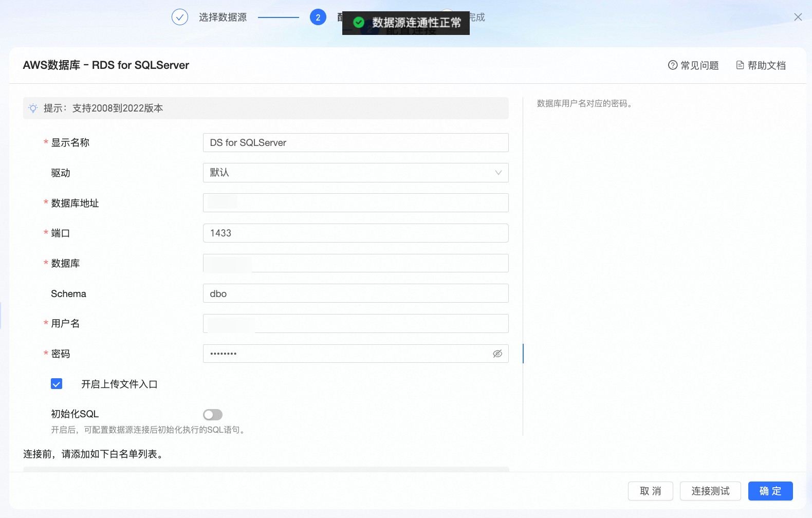Click the lightbulb tip icon
812x518 pixels.
click(x=33, y=108)
